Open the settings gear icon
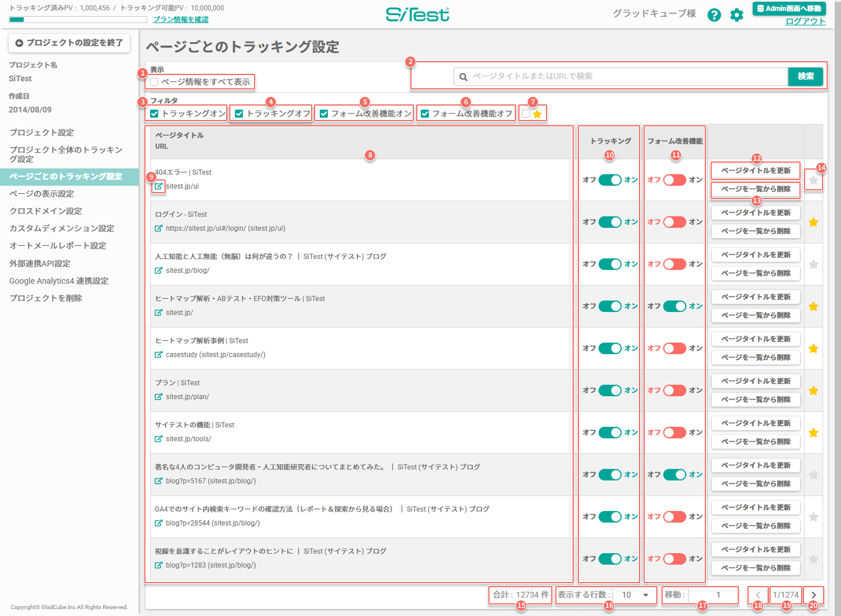The image size is (841, 616). pyautogui.click(x=737, y=15)
